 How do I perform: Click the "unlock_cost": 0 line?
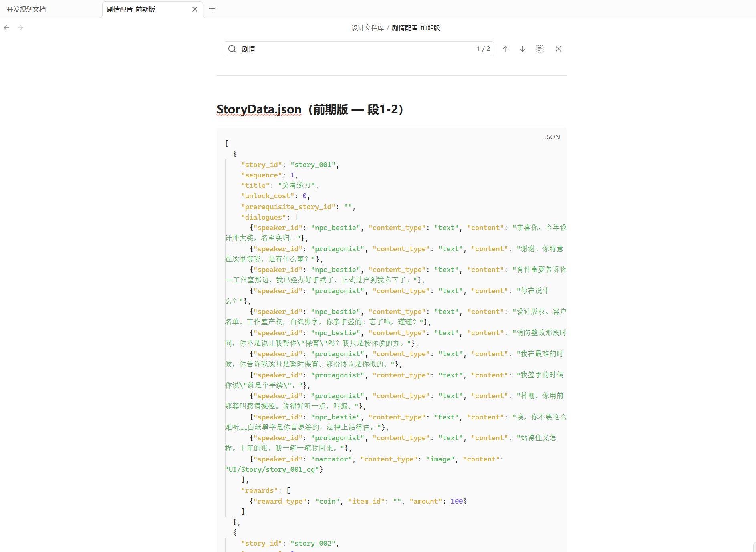tap(276, 196)
